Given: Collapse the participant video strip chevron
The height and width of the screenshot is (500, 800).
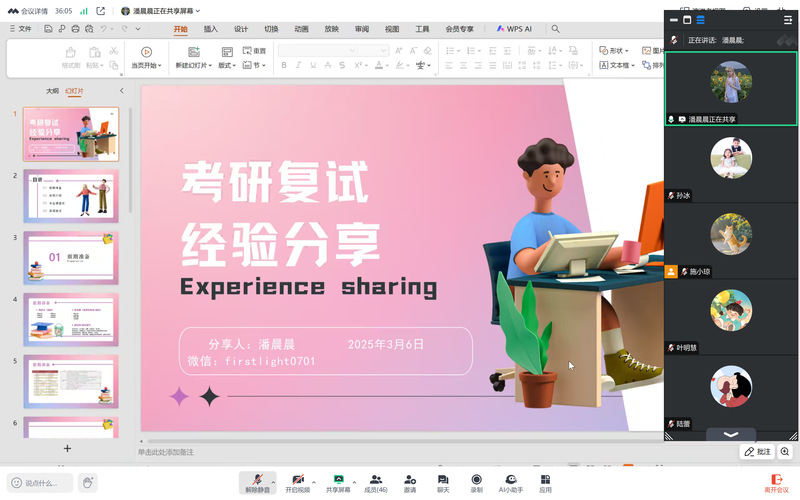Looking at the screenshot, I should (731, 434).
